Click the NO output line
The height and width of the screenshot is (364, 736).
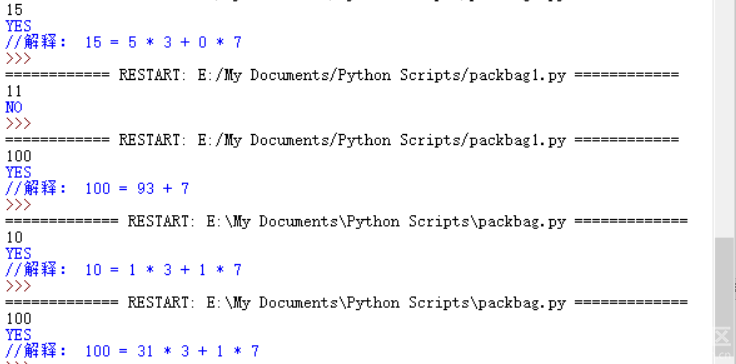coord(14,108)
